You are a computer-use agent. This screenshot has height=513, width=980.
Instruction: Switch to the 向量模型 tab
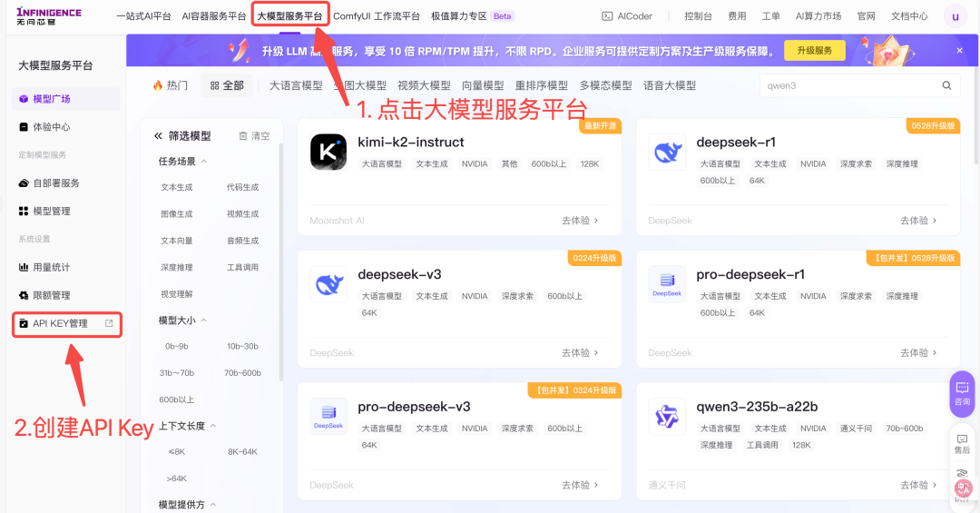483,85
